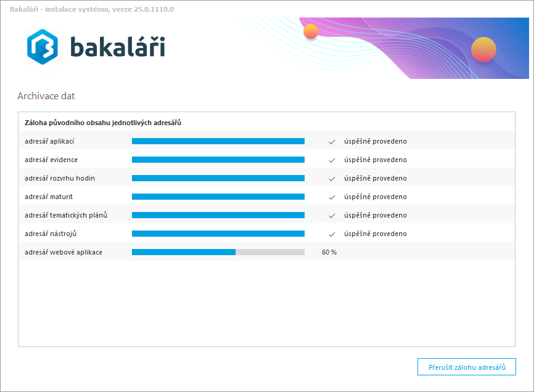Click the checkmark beside adresář evidence
Viewport: 534px width, 392px height.
[x=332, y=160]
